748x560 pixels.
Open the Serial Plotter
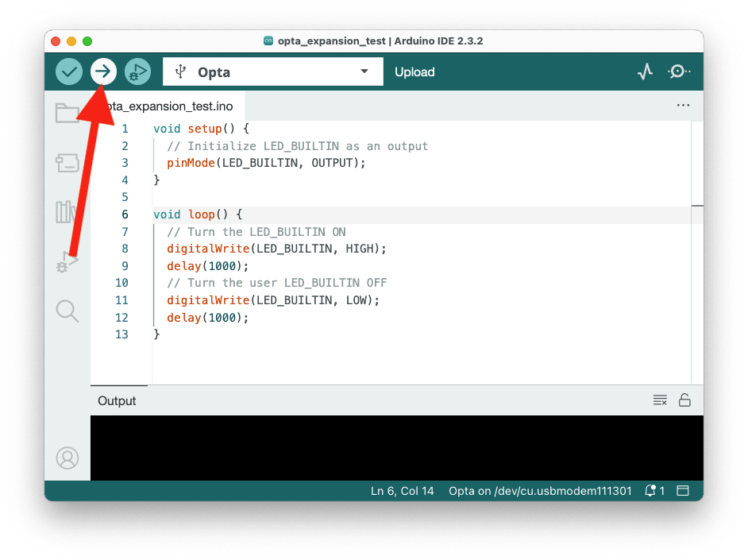click(x=645, y=71)
